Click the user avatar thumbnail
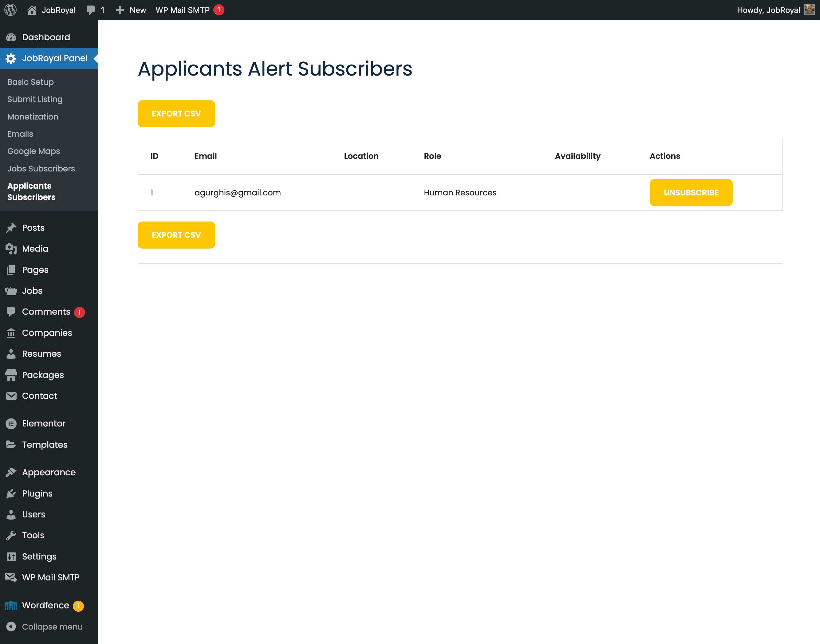 pos(809,10)
